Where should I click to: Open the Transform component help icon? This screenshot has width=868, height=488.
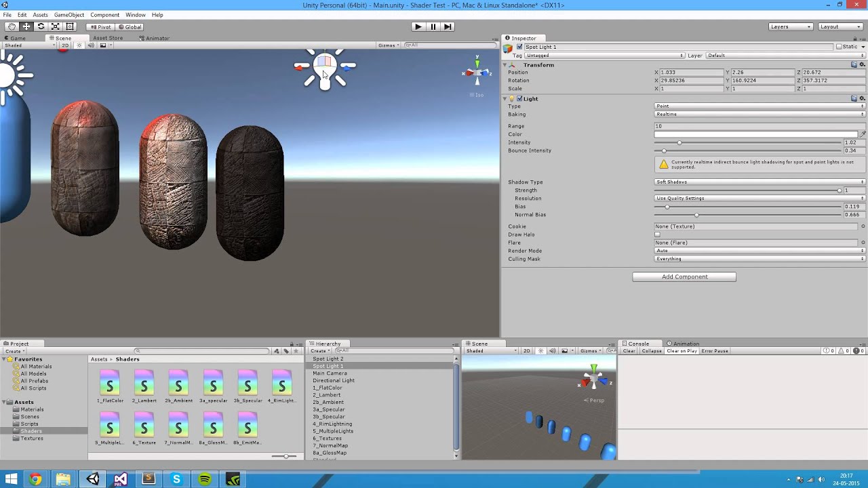tap(854, 65)
